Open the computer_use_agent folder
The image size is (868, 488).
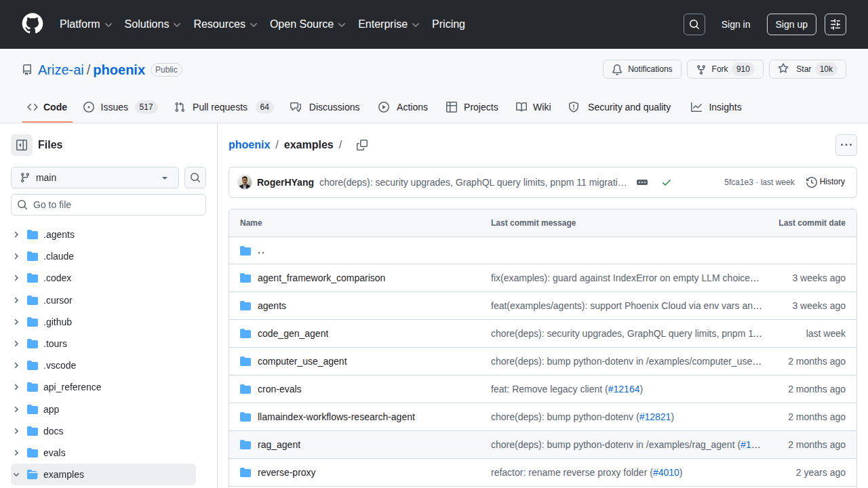(x=302, y=361)
